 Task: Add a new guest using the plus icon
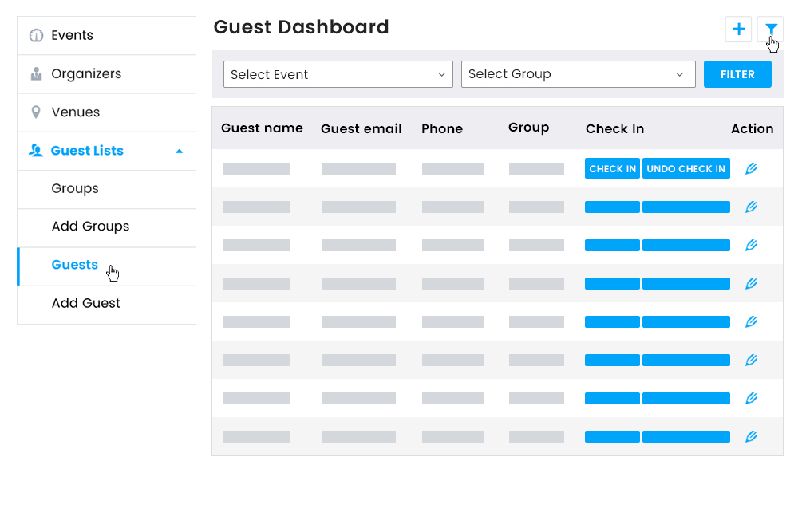(x=738, y=29)
